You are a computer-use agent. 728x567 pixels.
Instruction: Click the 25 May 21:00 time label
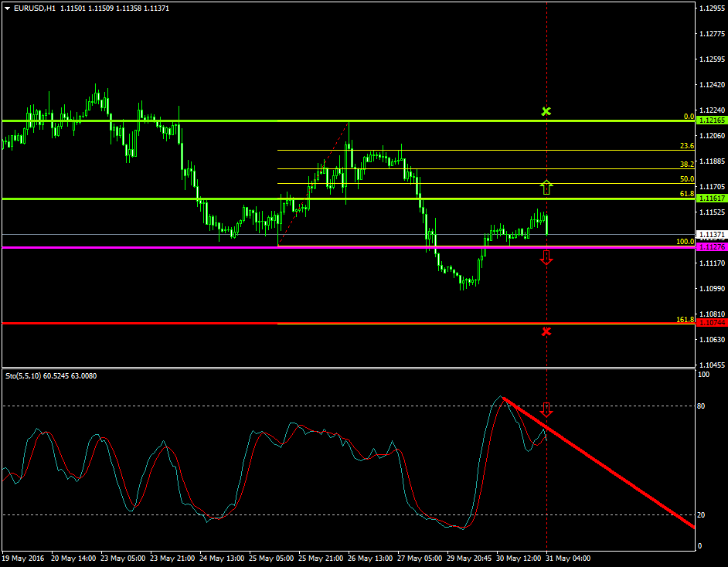point(321,557)
